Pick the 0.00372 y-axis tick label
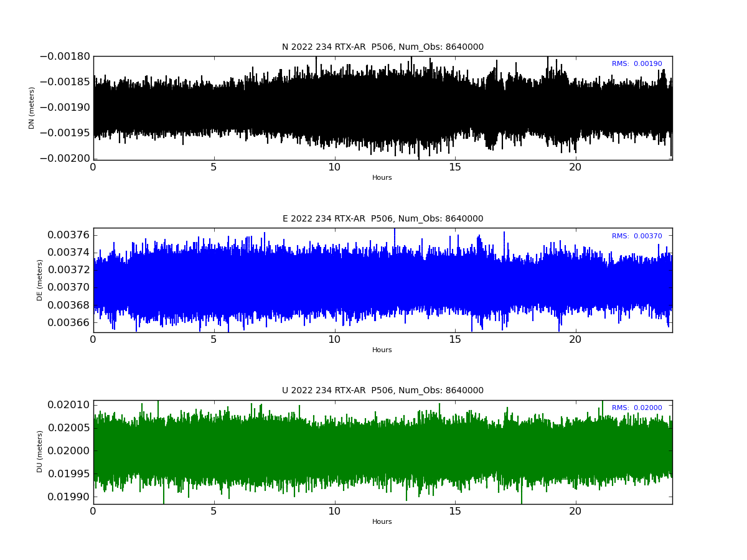 point(68,270)
